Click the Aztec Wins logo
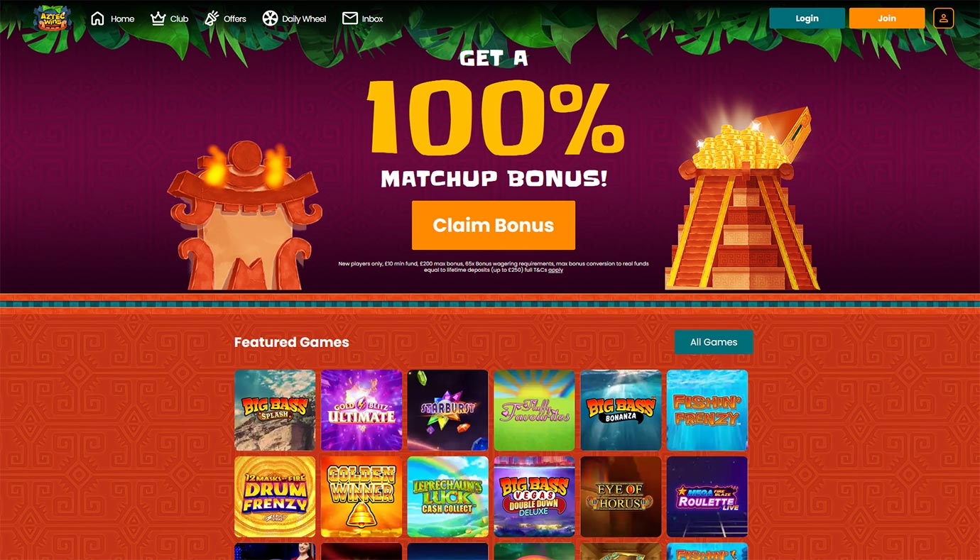The height and width of the screenshot is (560, 980). (x=53, y=18)
